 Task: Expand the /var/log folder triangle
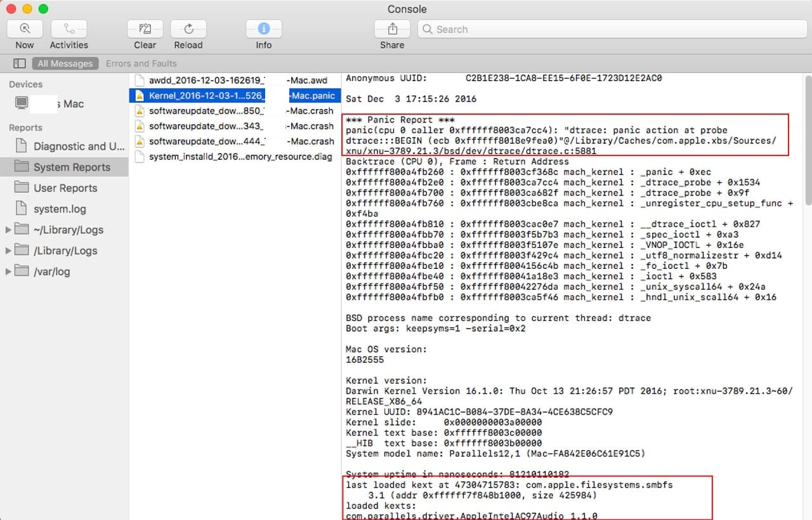click(8, 271)
